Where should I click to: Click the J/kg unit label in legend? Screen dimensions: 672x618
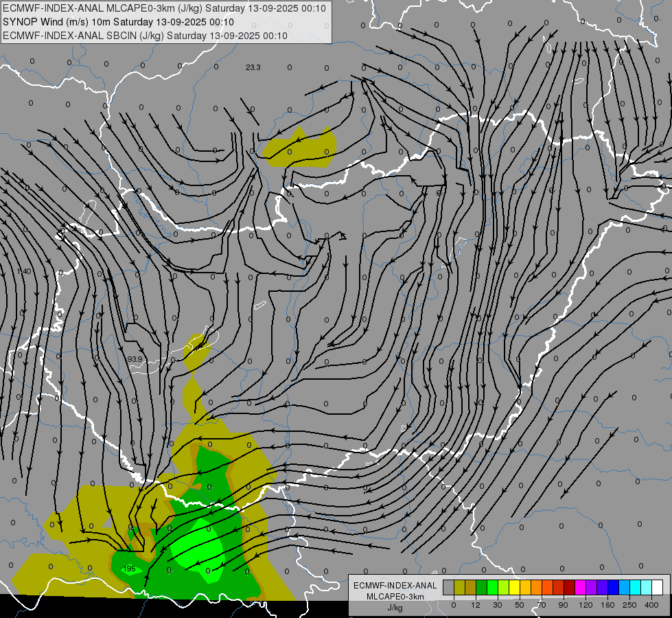[x=395, y=608]
